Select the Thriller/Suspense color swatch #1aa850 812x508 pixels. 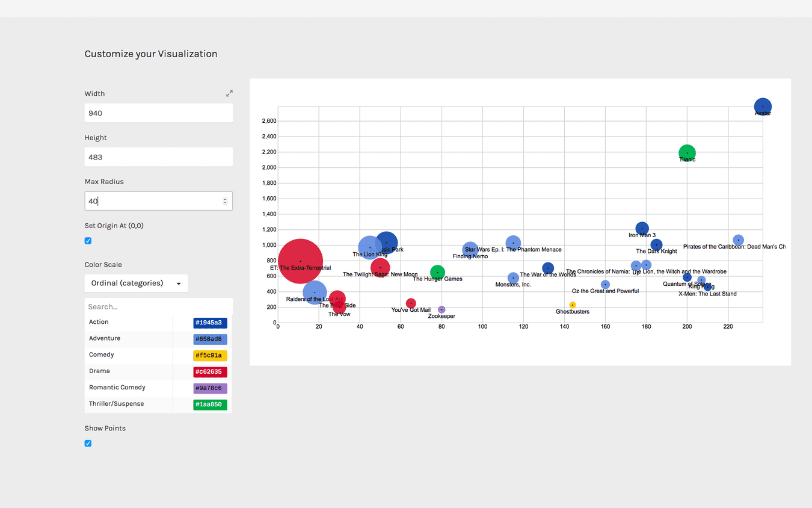pos(209,404)
